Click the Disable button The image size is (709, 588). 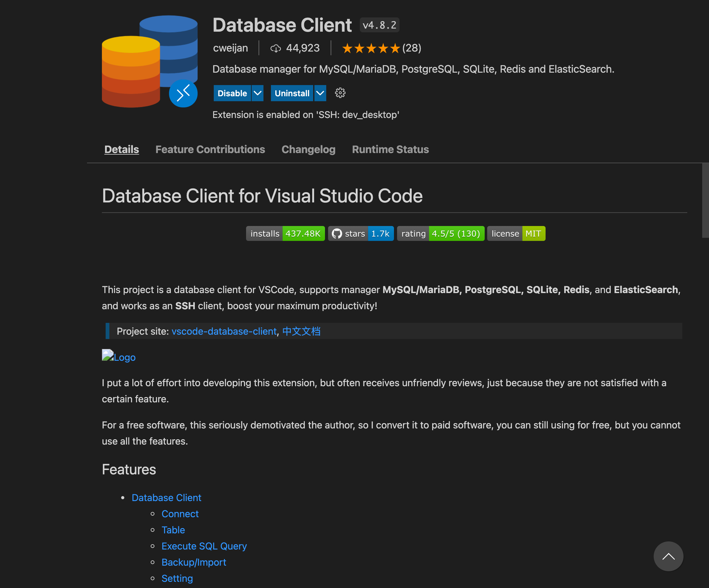[232, 93]
